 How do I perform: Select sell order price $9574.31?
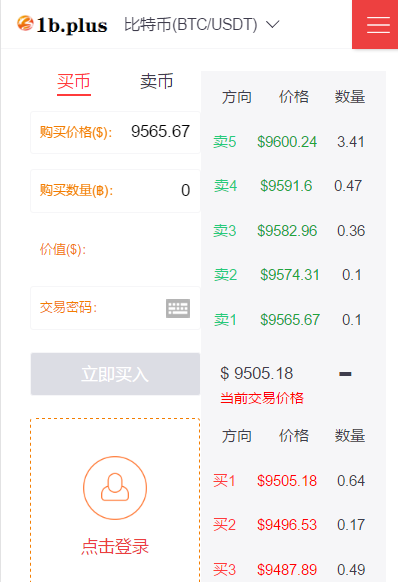pyautogui.click(x=290, y=275)
